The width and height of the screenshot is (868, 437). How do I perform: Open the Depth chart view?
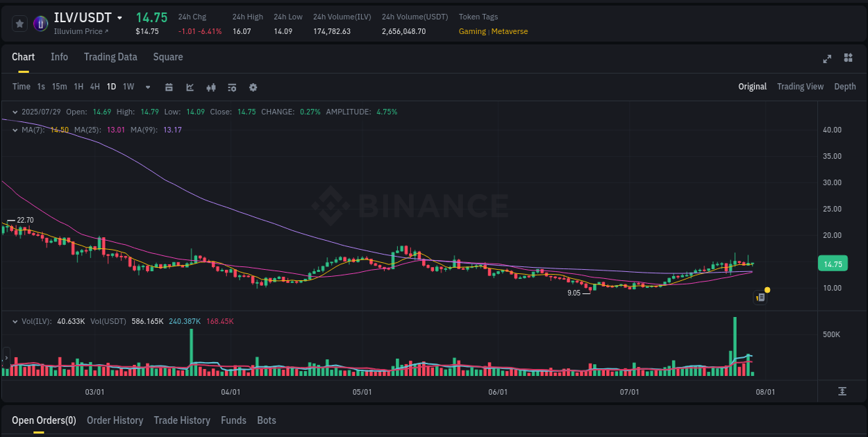click(844, 87)
